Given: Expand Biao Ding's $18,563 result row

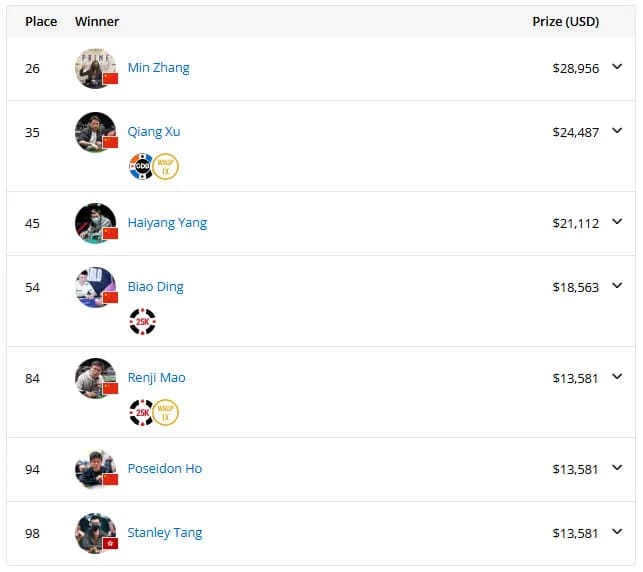Looking at the screenshot, I should click(x=617, y=285).
